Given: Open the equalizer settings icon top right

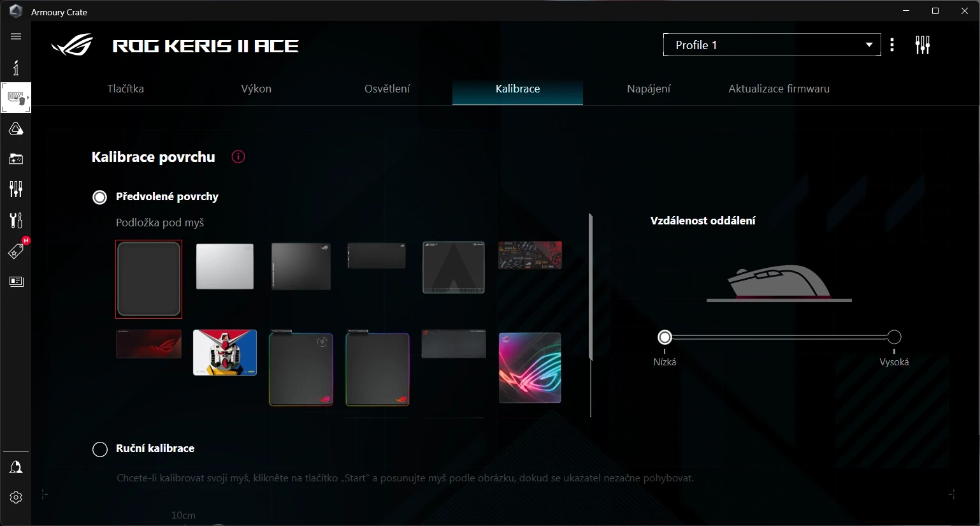Looking at the screenshot, I should click(x=922, y=45).
